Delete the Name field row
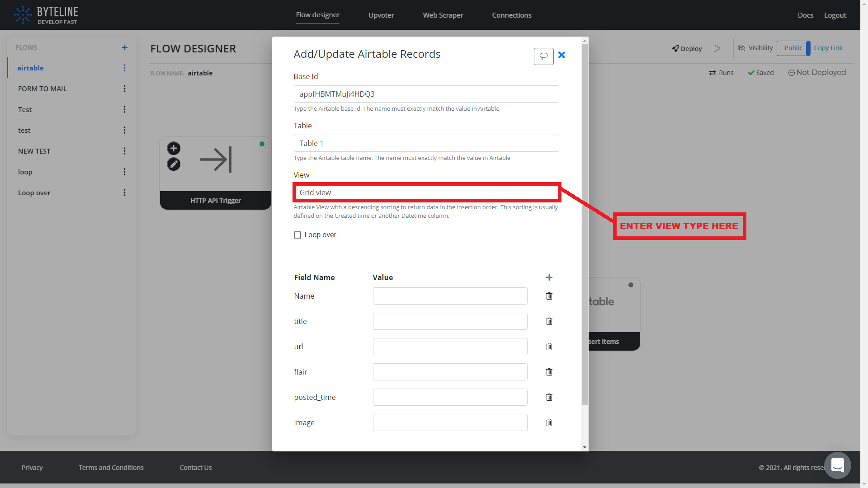The width and height of the screenshot is (868, 488). pos(549,296)
